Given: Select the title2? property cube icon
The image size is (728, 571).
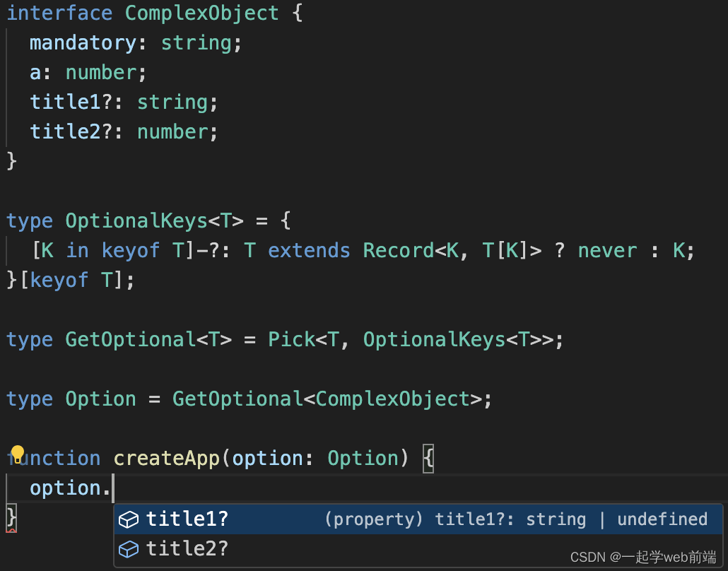Looking at the screenshot, I should pyautogui.click(x=129, y=549).
